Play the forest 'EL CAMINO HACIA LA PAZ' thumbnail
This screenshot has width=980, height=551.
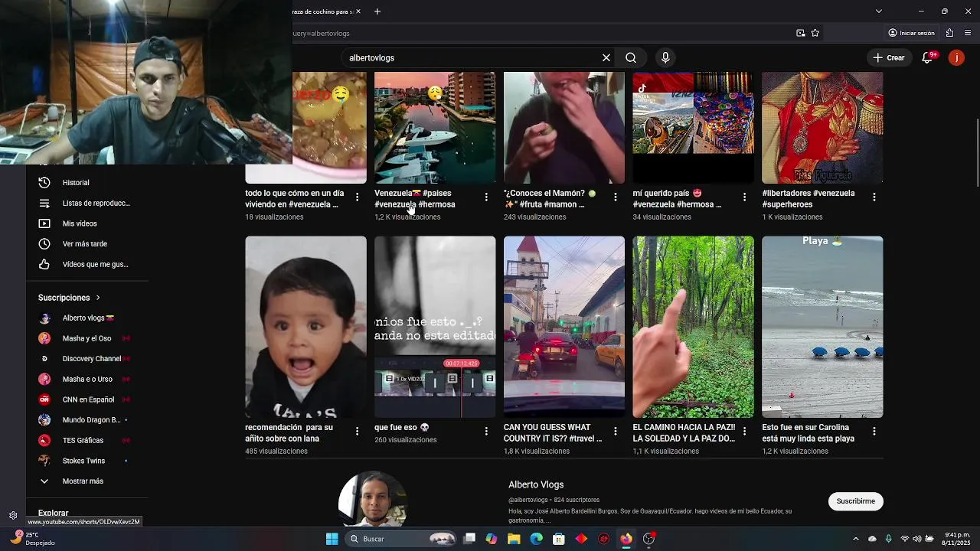coord(693,327)
